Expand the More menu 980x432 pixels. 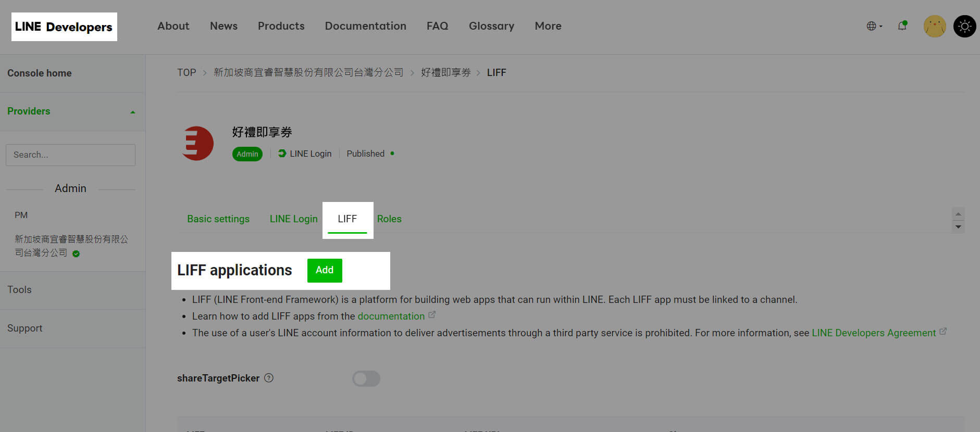tap(548, 26)
